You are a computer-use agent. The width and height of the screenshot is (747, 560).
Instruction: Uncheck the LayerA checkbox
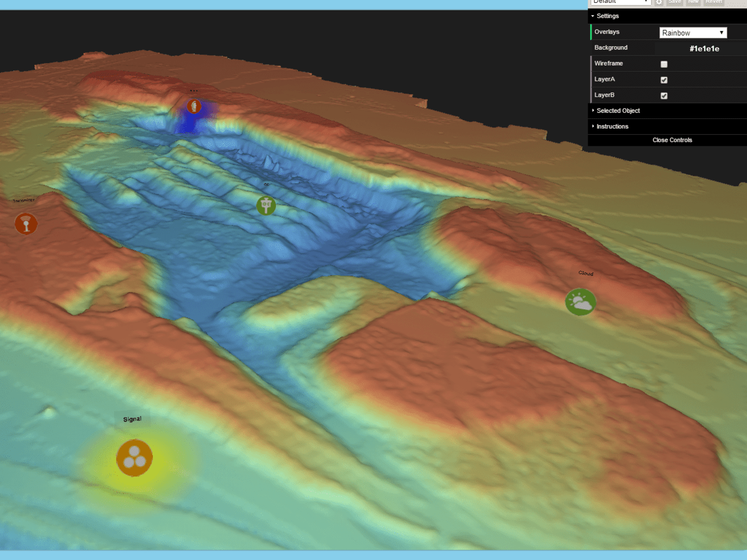tap(664, 80)
